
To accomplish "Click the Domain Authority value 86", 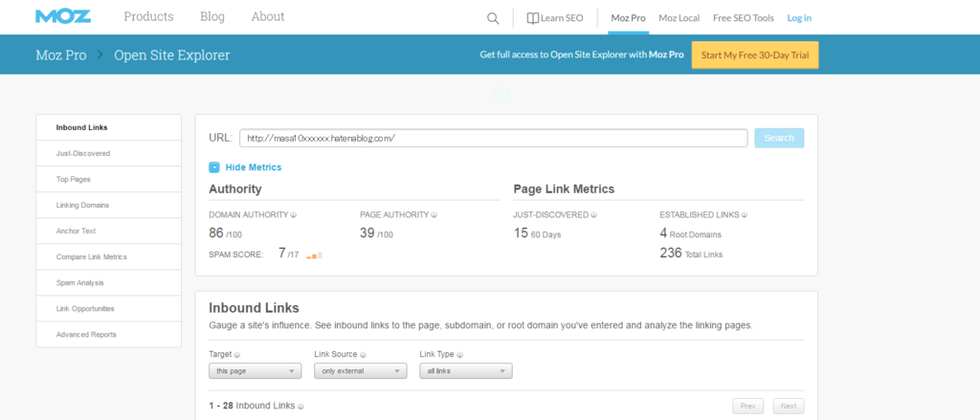I will 216,233.
